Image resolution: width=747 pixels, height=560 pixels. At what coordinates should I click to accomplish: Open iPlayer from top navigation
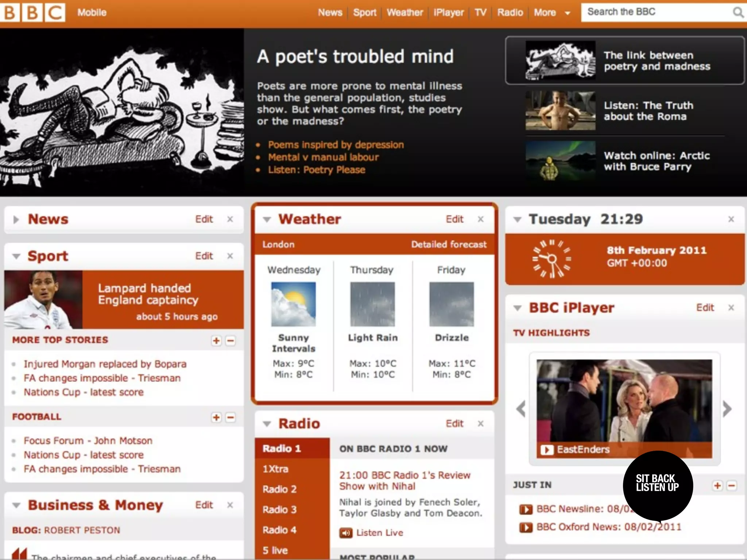coord(448,13)
